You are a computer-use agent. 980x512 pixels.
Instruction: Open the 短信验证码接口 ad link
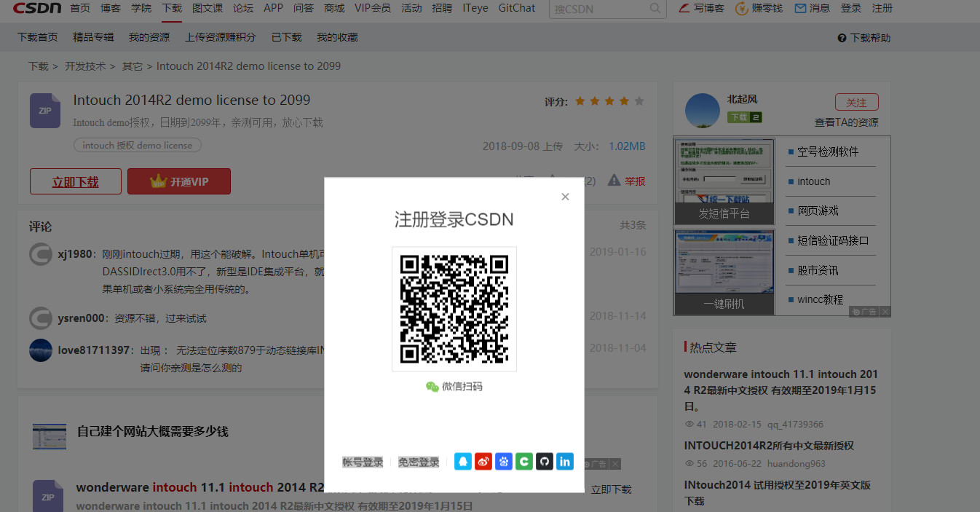(x=833, y=240)
